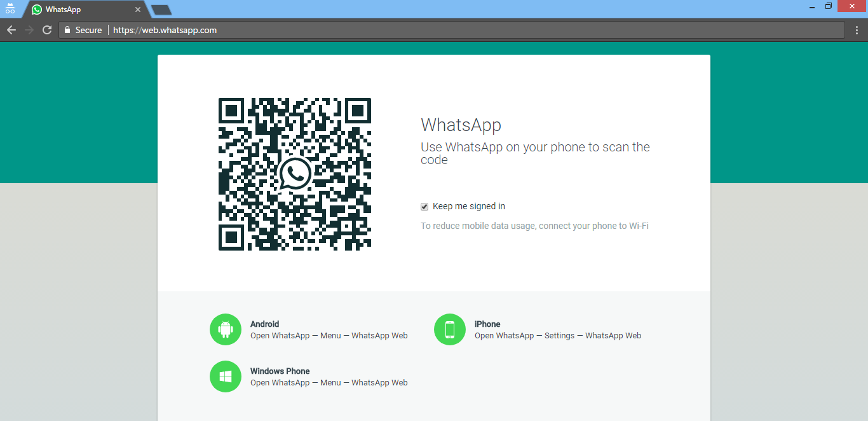Click the WhatsApp favicon on the tab
The width and height of the screenshot is (868, 421).
(37, 10)
